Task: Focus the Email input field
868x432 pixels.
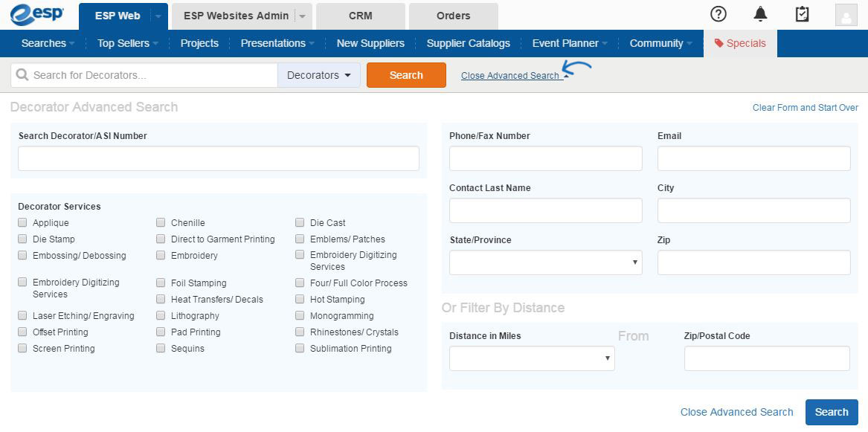Action: coord(754,158)
